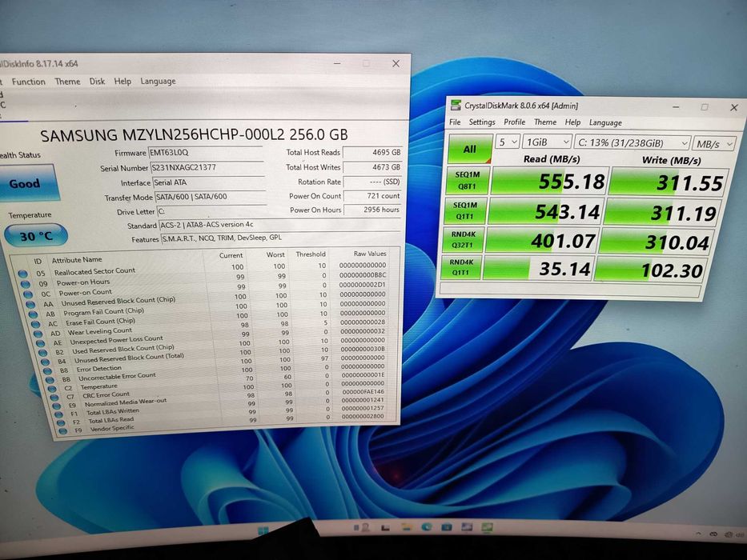Open Help menu in CrystalDiskMark
The height and width of the screenshot is (560, 747).
click(572, 122)
